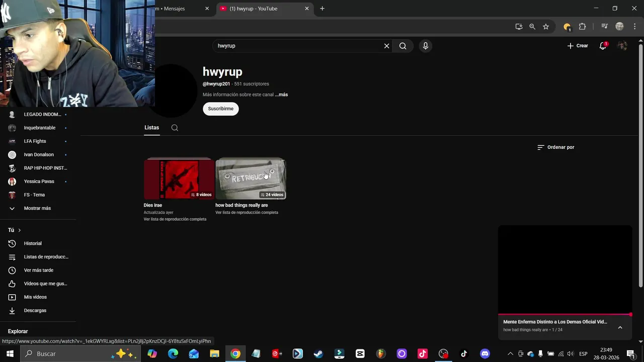Click the Windows taskbar Buscar search box
Screen dimensions: 644x362
[80, 354]
